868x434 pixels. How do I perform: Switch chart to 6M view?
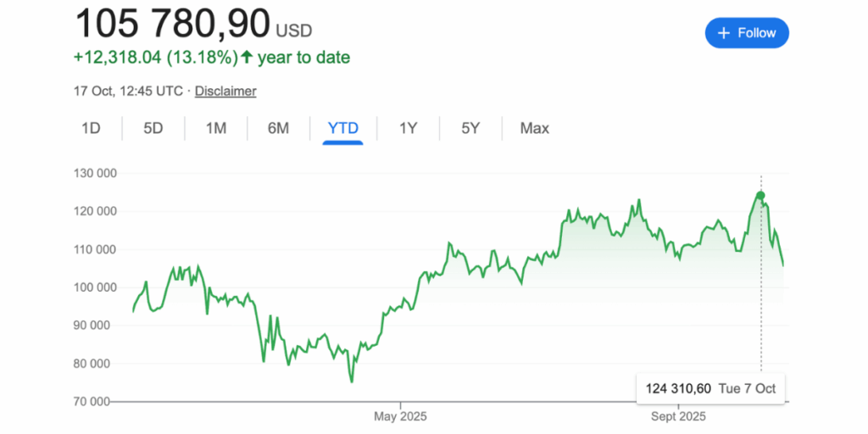(x=278, y=129)
